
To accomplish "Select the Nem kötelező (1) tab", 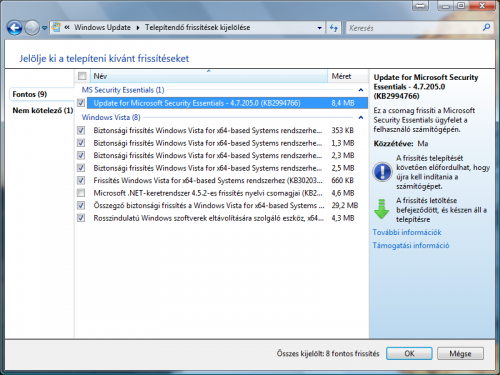I will pyautogui.click(x=43, y=110).
